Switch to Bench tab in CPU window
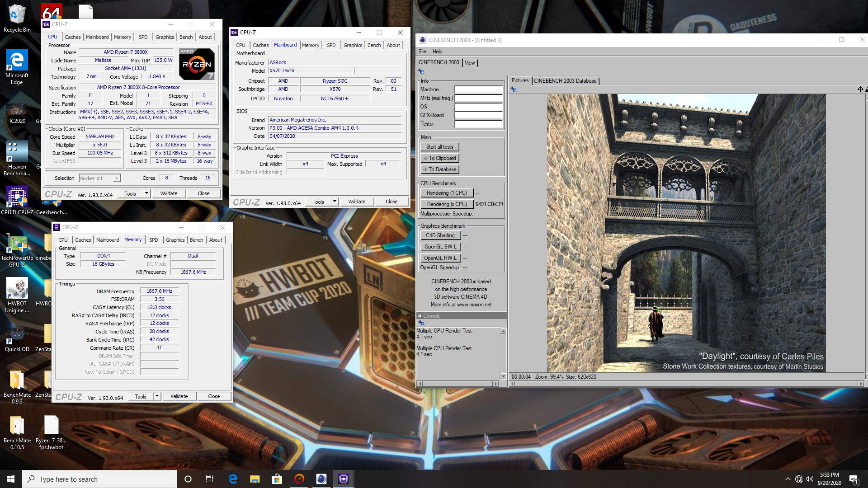 [x=186, y=37]
